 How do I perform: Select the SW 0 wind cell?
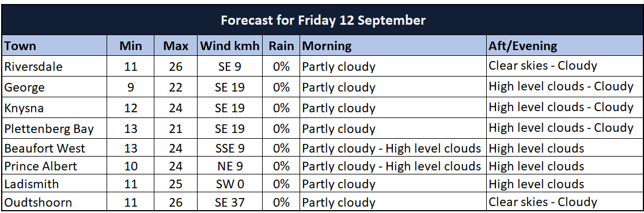[230, 184]
